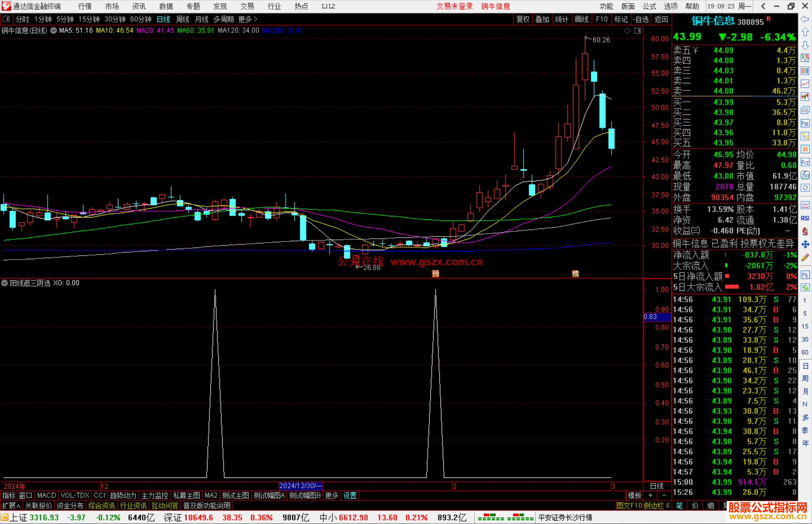Viewport: 812px width, 524px height.
Task: Open the 日线 period selector below chart
Action: pos(657,486)
